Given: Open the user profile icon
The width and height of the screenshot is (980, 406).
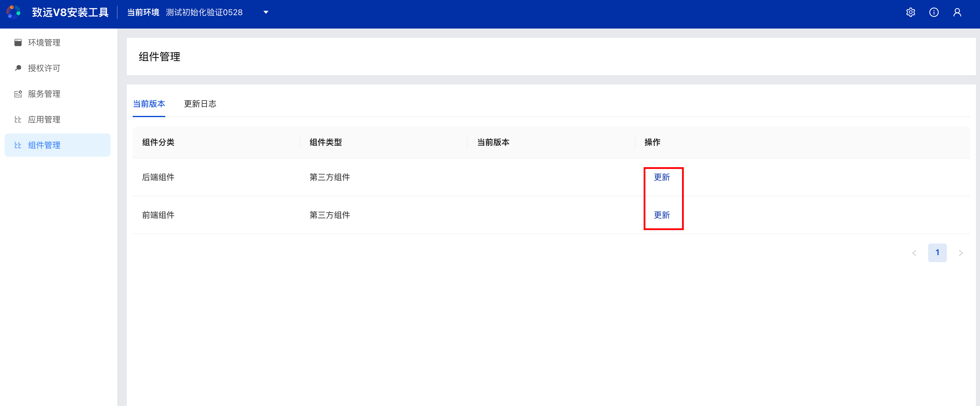Looking at the screenshot, I should pos(957,13).
